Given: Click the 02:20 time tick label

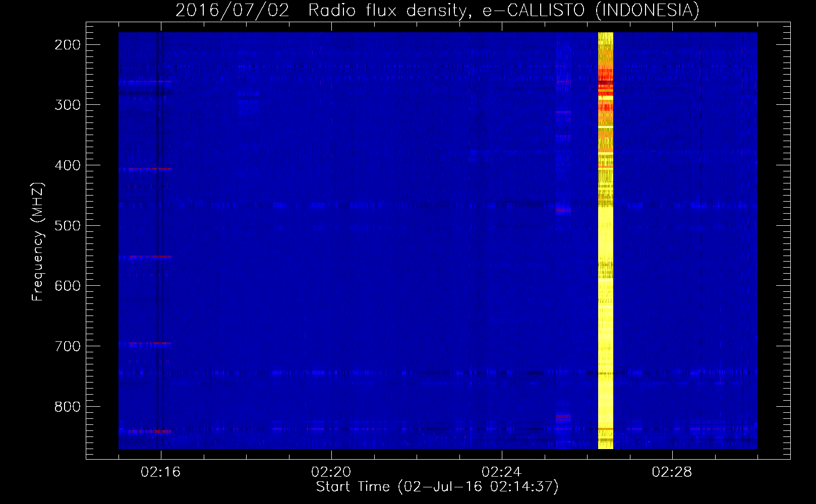Looking at the screenshot, I should click(331, 472).
